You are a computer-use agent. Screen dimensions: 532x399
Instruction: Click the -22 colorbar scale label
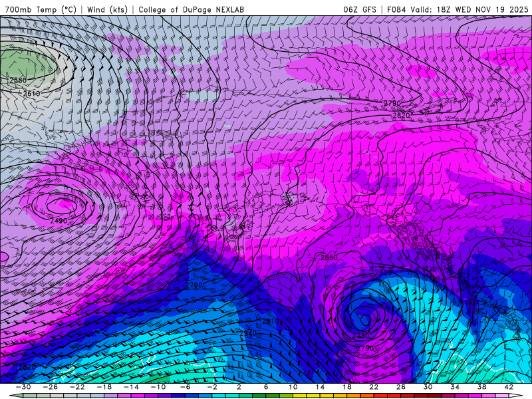pos(77,387)
